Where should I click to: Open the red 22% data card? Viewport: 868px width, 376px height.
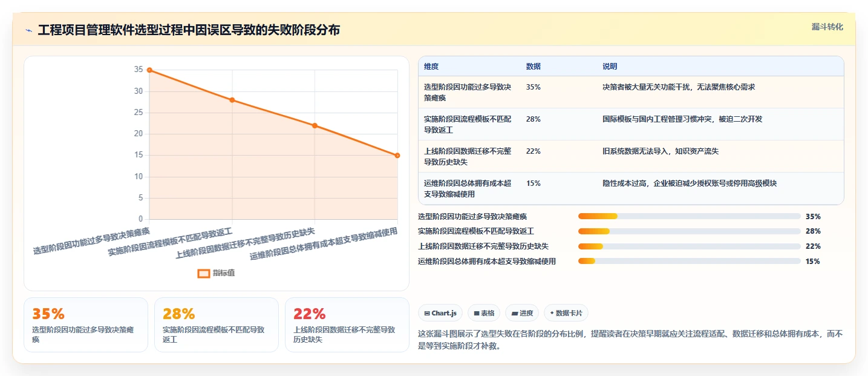click(x=347, y=325)
